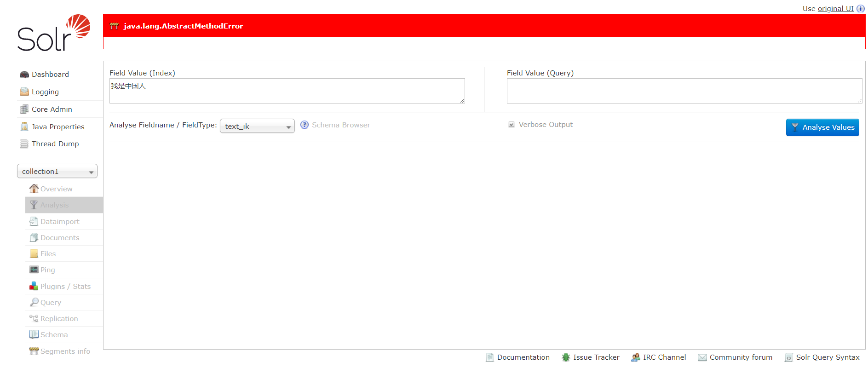Open the Dataimport section
Screen dimensions: 868x391
(x=60, y=222)
